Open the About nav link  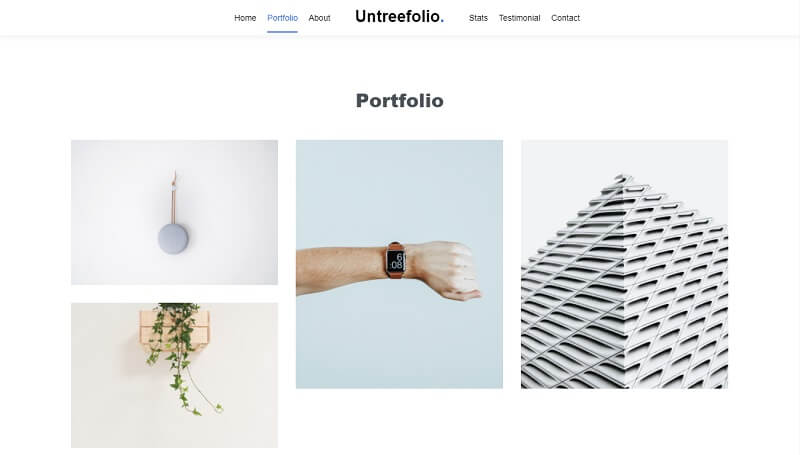coord(319,18)
